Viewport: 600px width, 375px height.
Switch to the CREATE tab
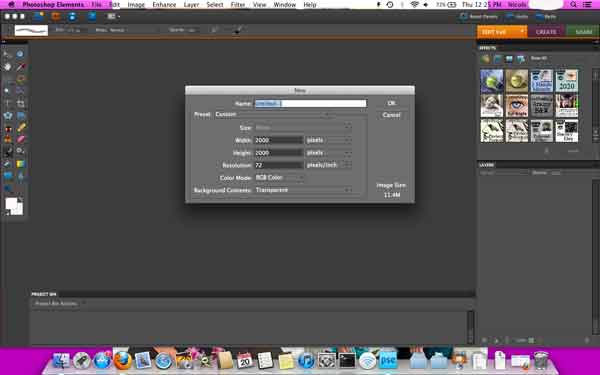(x=546, y=32)
